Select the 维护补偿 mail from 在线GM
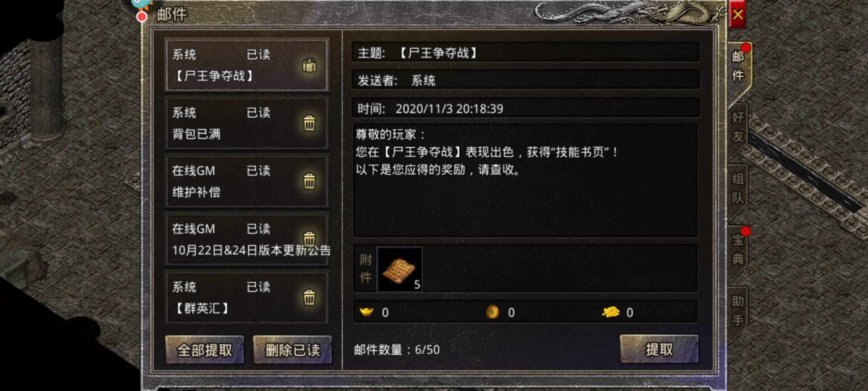Image resolution: width=868 pixels, height=391 pixels. coord(247,181)
